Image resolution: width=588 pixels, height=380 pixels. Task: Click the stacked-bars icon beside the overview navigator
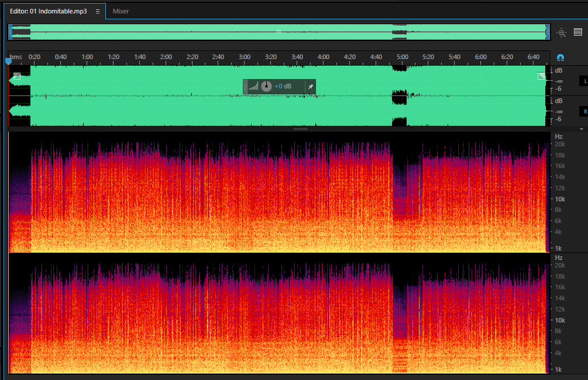578,32
